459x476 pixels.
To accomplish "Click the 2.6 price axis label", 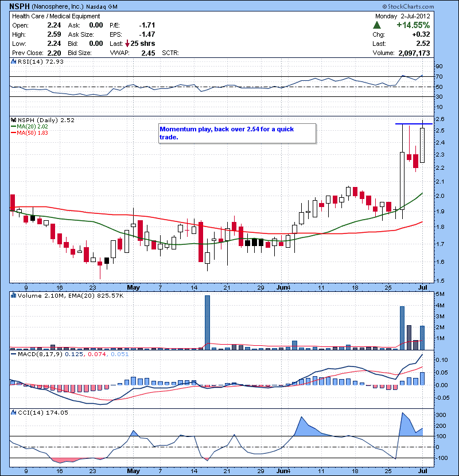I will tap(440, 119).
